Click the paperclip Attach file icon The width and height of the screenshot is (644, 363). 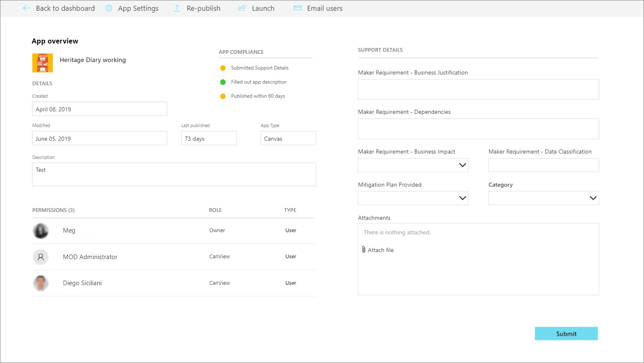(363, 250)
